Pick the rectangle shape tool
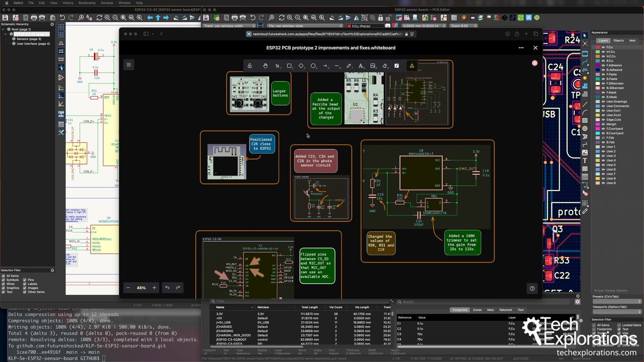 [289, 66]
